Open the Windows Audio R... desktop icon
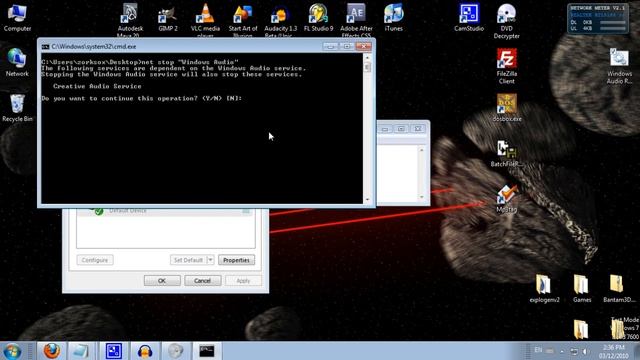This screenshot has height=360, width=640. (x=619, y=66)
